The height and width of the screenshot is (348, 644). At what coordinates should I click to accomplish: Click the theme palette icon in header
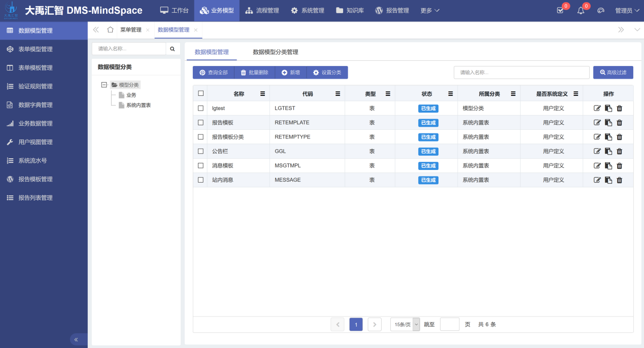pos(601,11)
